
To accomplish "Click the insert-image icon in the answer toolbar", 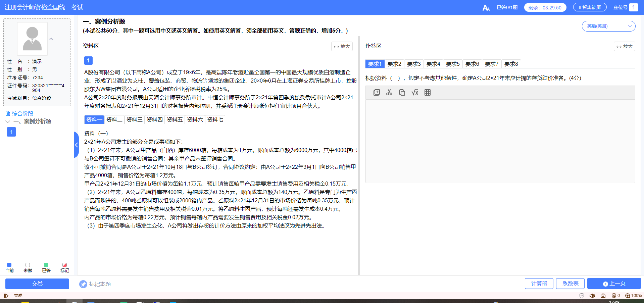I will [x=377, y=92].
